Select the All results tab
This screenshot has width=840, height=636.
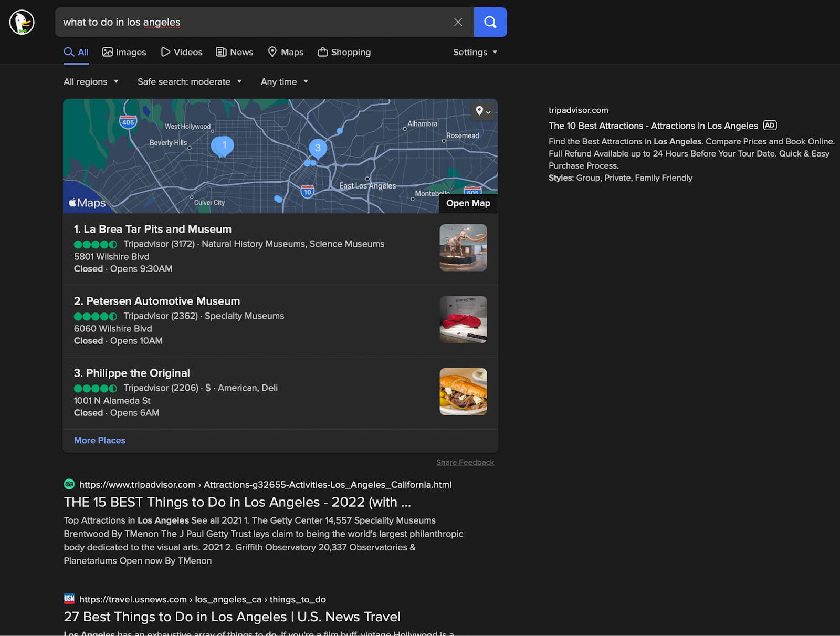[76, 52]
